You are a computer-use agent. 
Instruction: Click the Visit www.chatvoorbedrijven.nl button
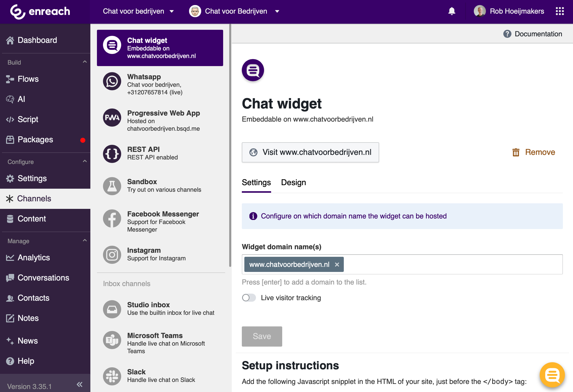tap(310, 152)
